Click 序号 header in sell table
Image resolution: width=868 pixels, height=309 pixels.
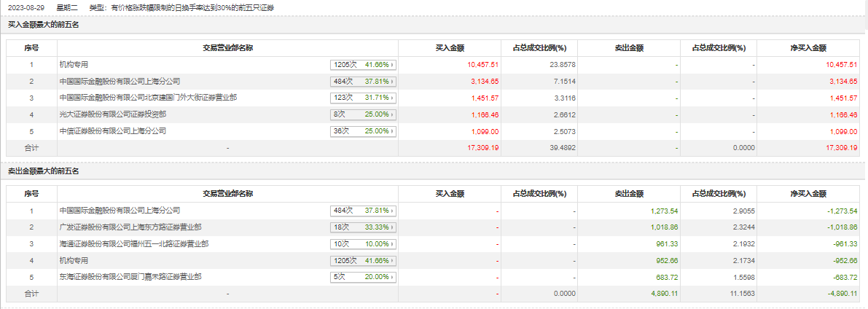pos(31,195)
